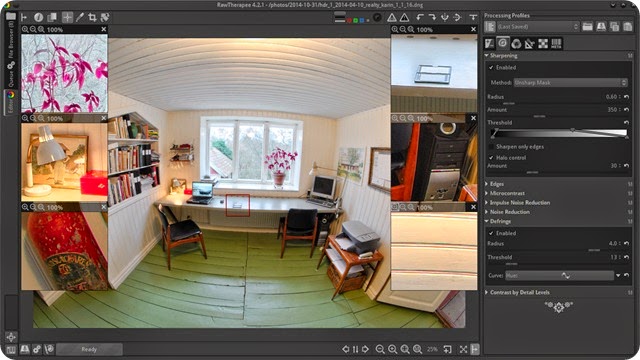Show image info overlay icon
Viewport: 640px width, 360px height.
coord(38,17)
